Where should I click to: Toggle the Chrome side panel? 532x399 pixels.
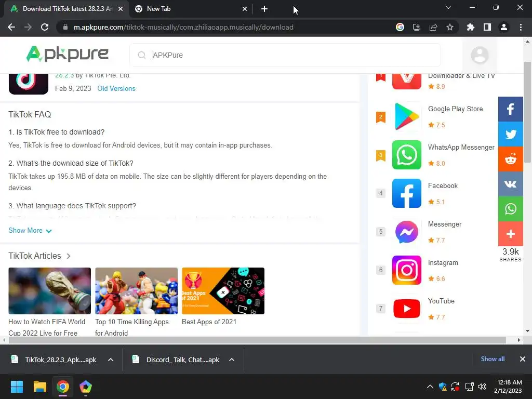(487, 27)
